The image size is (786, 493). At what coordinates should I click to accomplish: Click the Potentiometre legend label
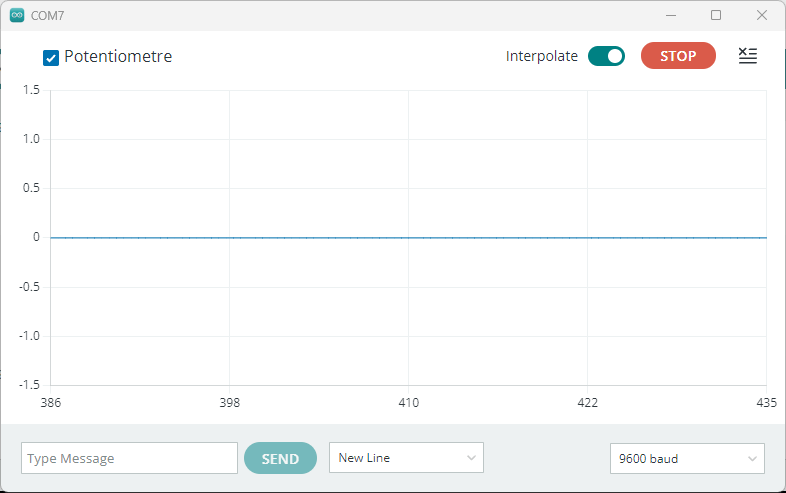click(x=118, y=57)
